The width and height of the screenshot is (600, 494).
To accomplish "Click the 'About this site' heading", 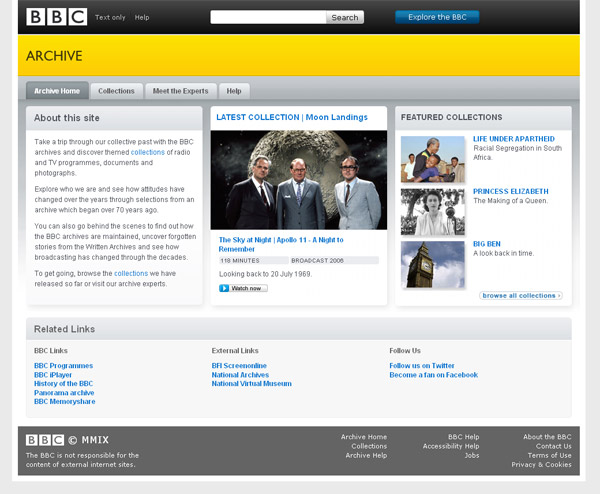I will (x=67, y=118).
